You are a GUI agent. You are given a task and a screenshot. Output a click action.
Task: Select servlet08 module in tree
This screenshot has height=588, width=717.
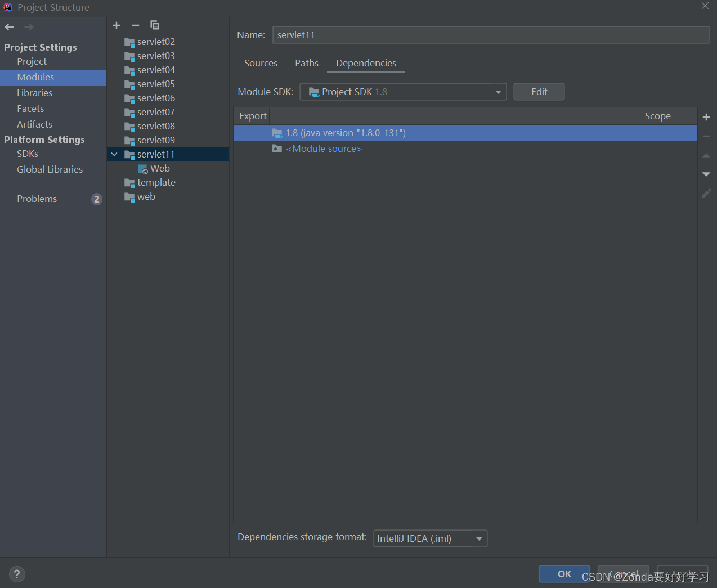[x=156, y=126]
